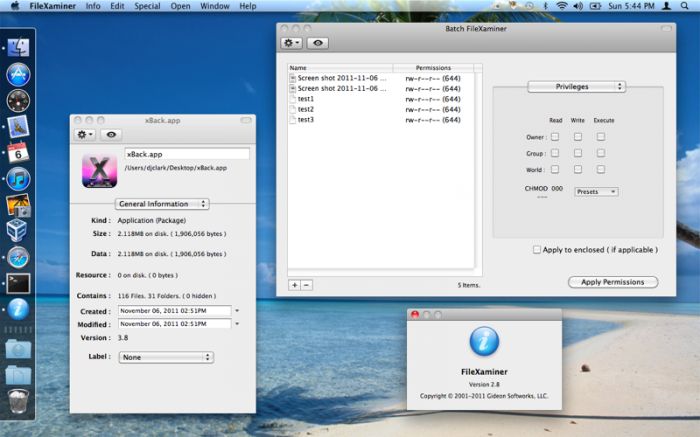The height and width of the screenshot is (437, 700).
Task: Enable Owner Write permission checkbox
Action: (x=578, y=137)
